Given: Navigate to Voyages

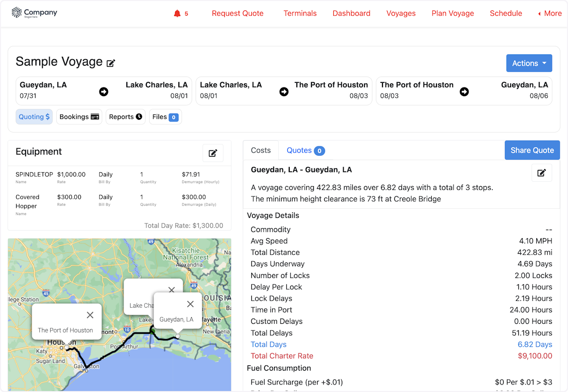Looking at the screenshot, I should point(401,13).
